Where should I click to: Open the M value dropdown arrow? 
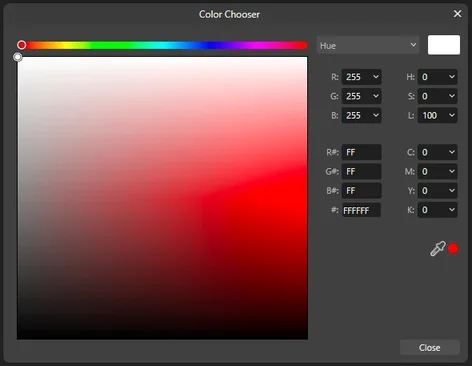(452, 171)
